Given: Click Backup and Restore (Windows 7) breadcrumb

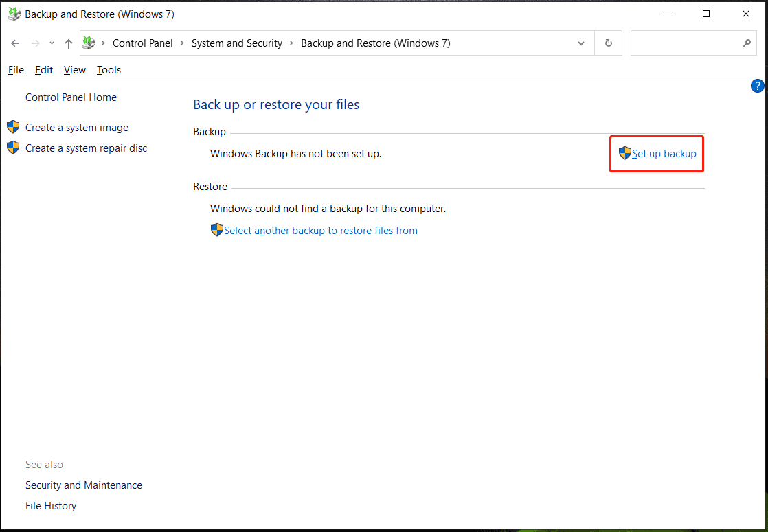Looking at the screenshot, I should [x=376, y=43].
